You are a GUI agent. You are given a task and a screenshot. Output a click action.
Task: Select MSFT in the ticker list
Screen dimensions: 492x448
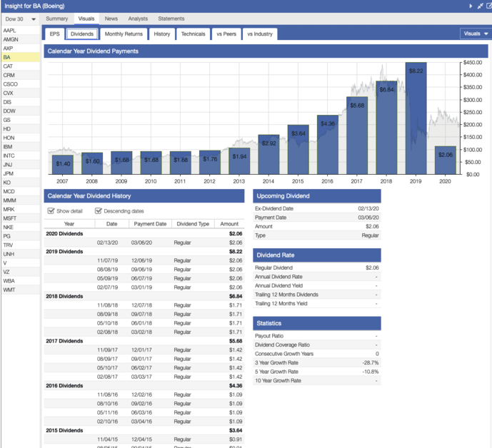21,218
